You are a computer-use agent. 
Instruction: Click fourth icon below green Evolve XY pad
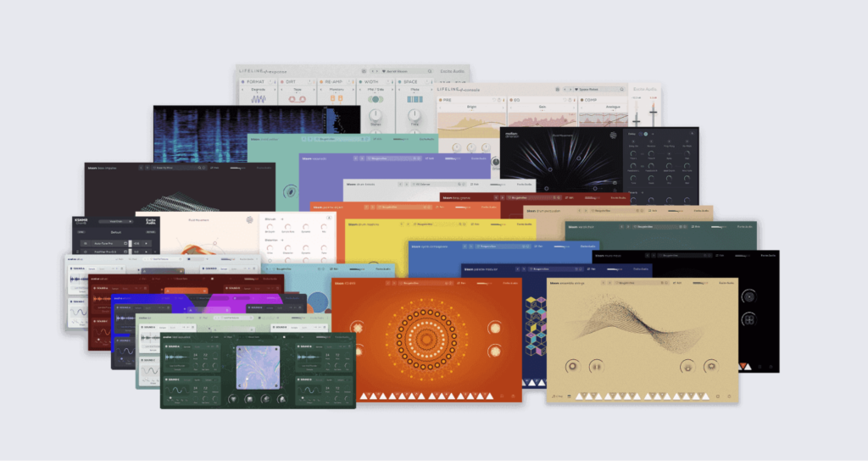[x=281, y=399]
